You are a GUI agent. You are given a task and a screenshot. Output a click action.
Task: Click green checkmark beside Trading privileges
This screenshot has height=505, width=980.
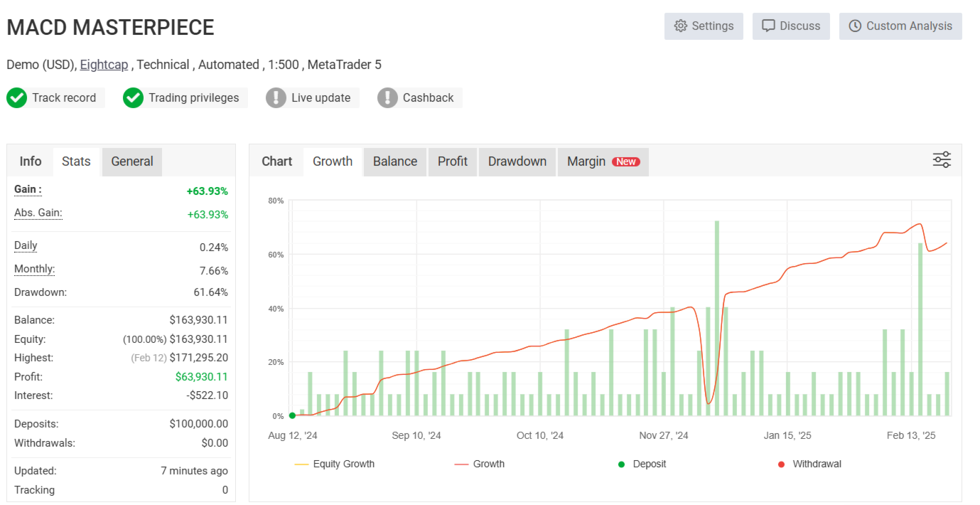pos(133,98)
